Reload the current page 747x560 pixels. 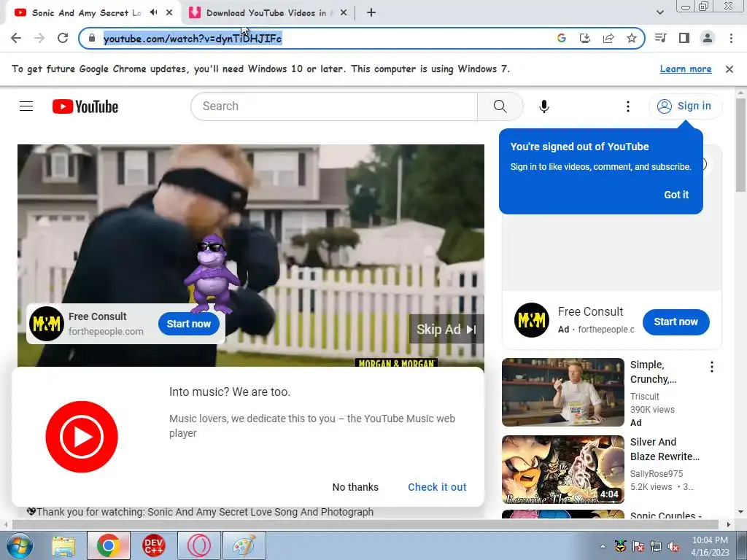pos(63,38)
